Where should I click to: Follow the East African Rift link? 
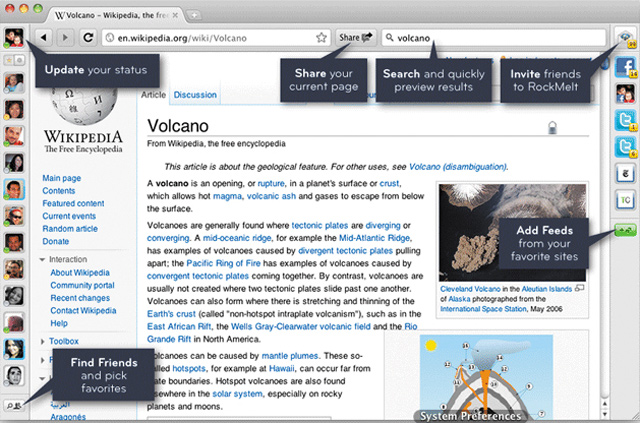[179, 327]
